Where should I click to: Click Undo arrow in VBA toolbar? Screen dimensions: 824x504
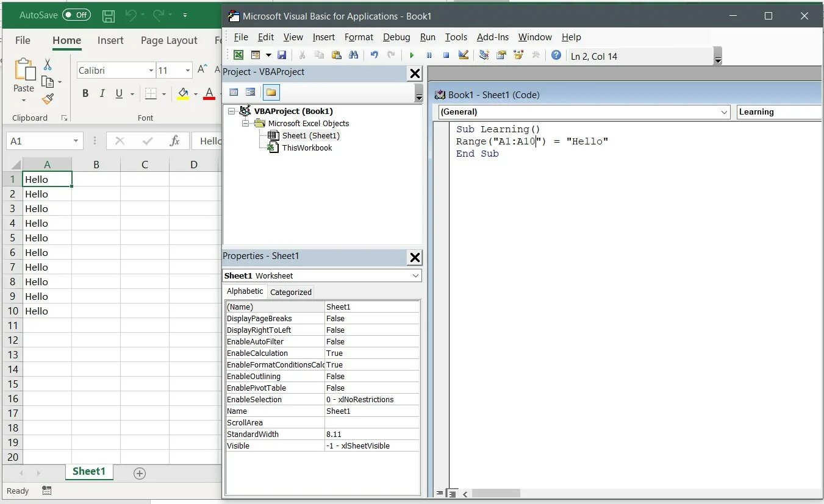tap(374, 55)
